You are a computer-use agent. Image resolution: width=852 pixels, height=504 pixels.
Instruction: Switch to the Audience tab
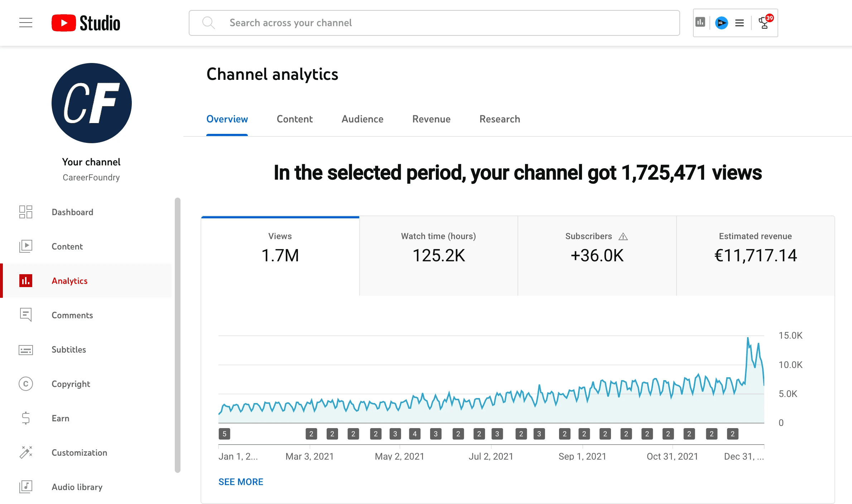coord(362,119)
